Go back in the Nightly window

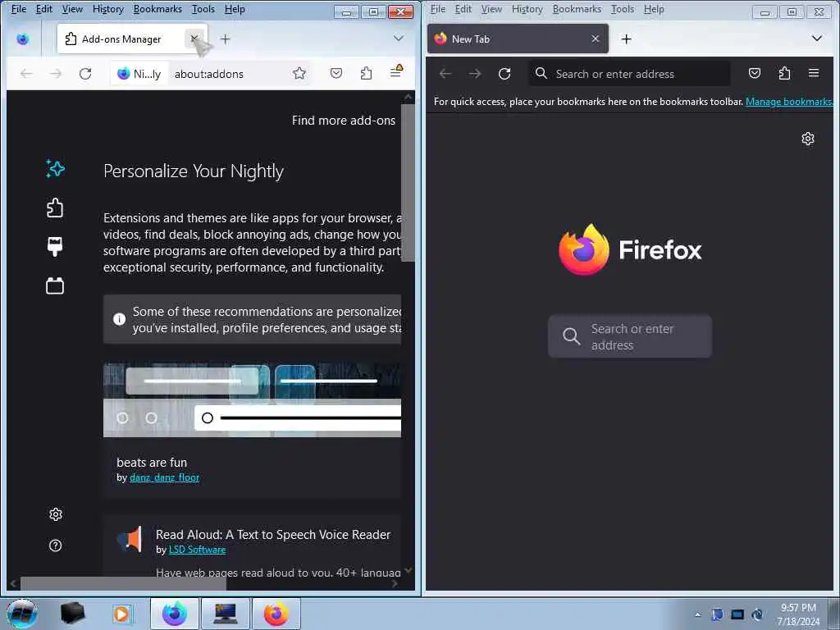[x=26, y=73]
